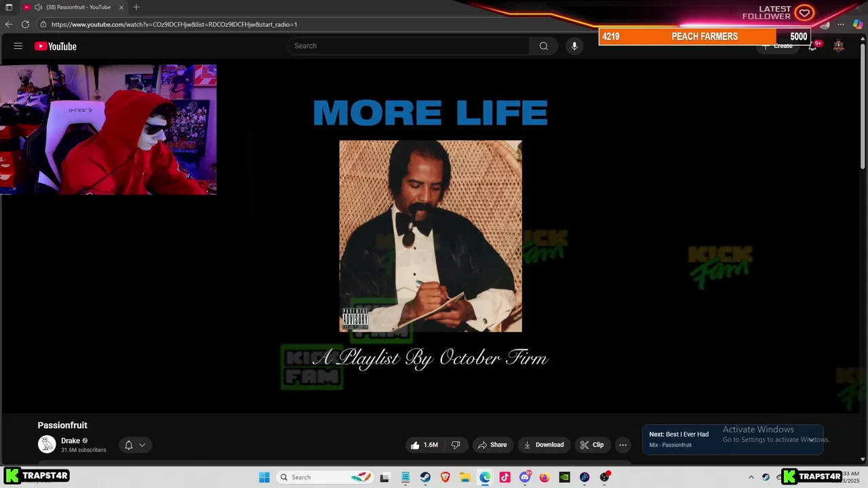Open the Windows Start menu

(264, 477)
